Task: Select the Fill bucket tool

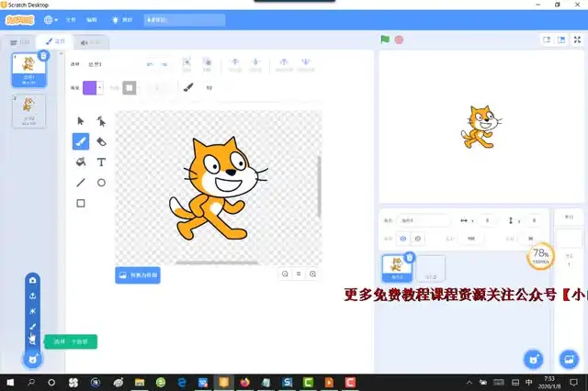Action: point(81,162)
